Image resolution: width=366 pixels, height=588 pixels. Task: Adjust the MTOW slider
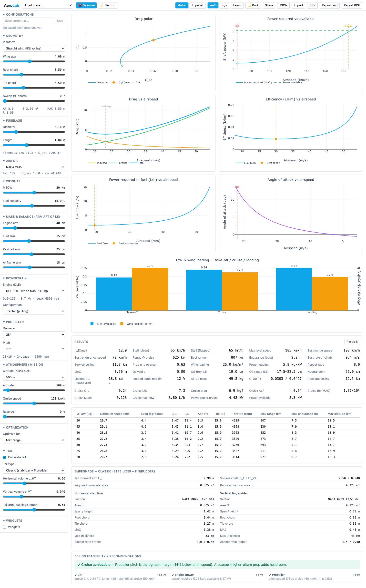34,193
